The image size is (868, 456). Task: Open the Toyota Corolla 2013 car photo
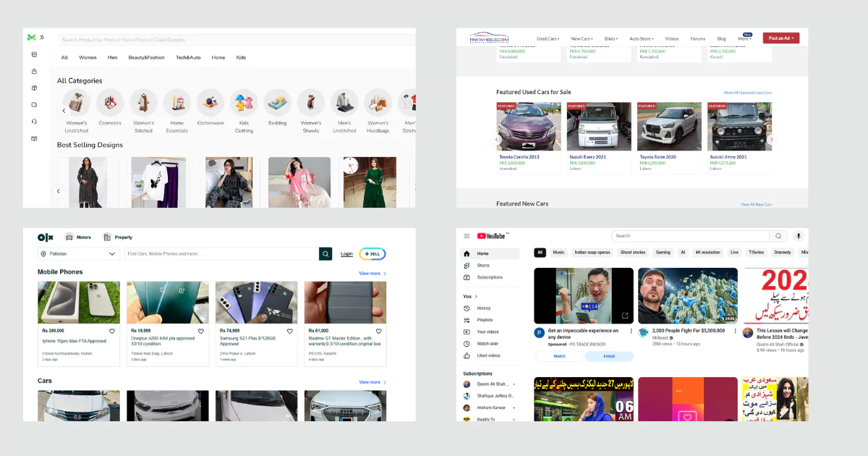(x=528, y=126)
